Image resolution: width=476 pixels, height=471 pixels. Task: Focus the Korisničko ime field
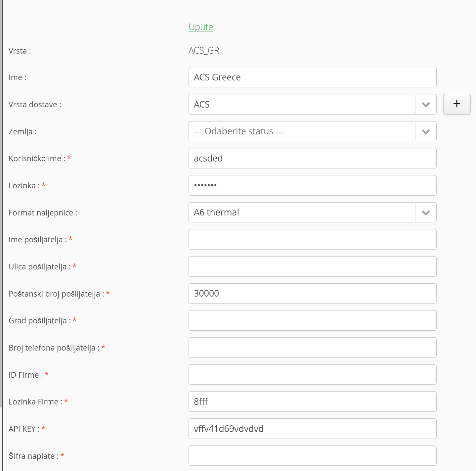pos(312,158)
